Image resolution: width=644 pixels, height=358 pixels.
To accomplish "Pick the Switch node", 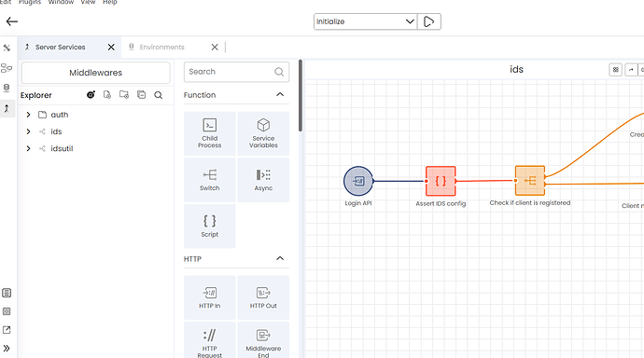I will point(209,180).
